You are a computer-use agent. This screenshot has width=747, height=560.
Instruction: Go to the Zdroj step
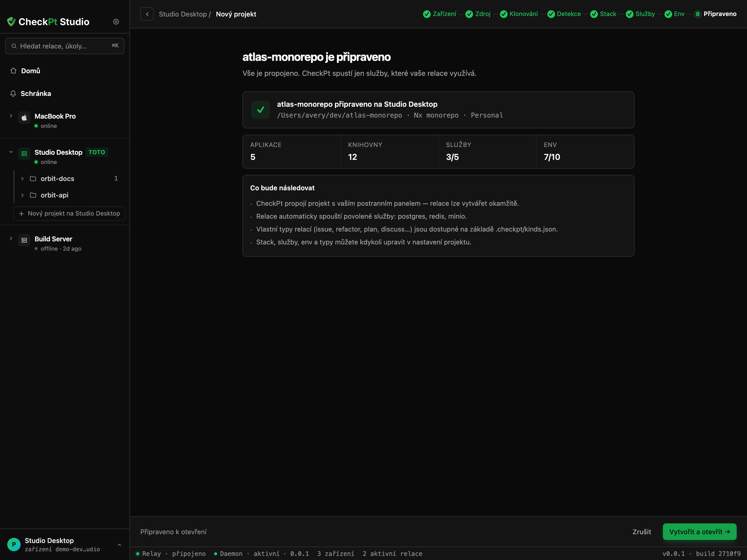click(x=478, y=14)
